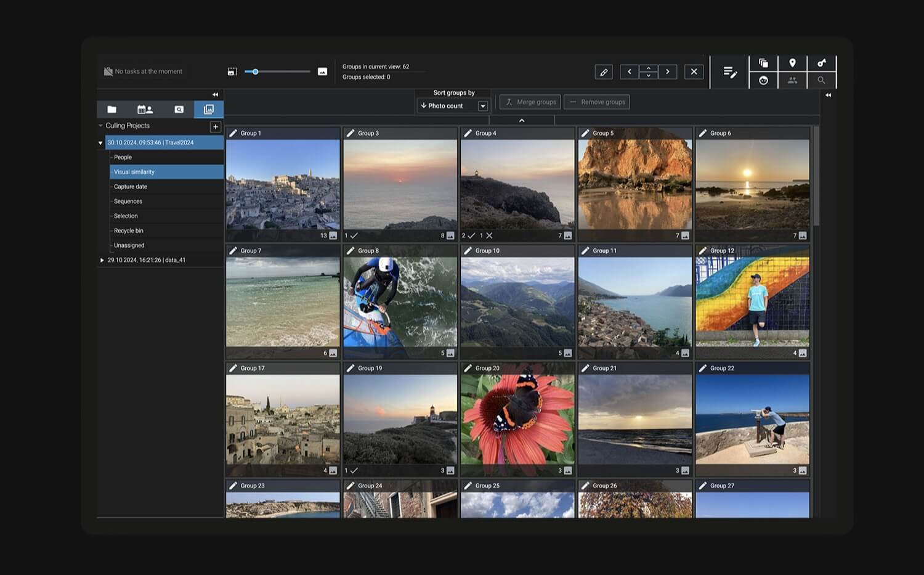The width and height of the screenshot is (924, 575).
Task: Click the up chevron navigation button
Action: (x=648, y=68)
